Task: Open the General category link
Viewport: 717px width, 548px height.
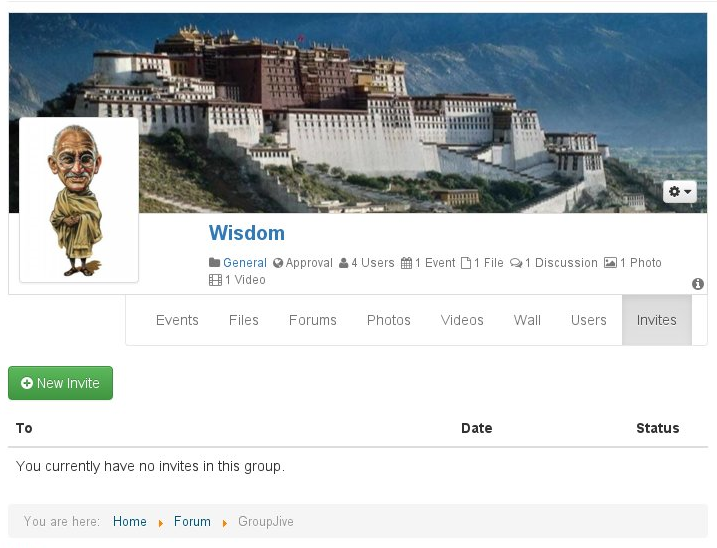Action: click(245, 263)
